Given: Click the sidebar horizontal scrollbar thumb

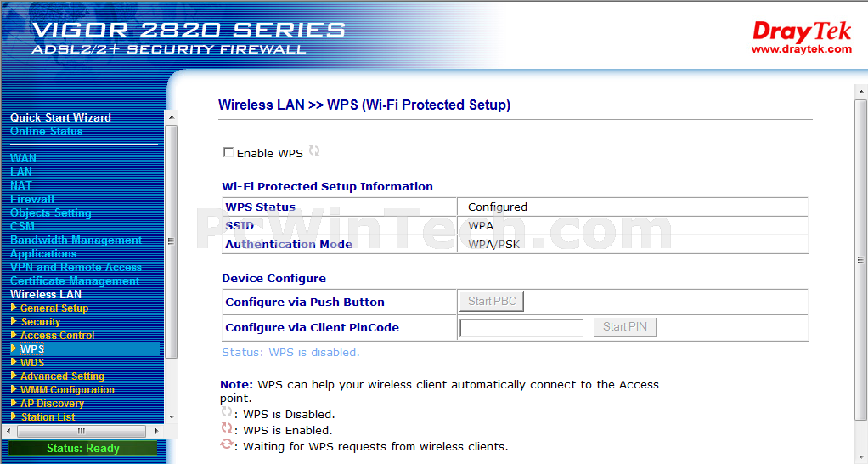Looking at the screenshot, I should pos(81,431).
